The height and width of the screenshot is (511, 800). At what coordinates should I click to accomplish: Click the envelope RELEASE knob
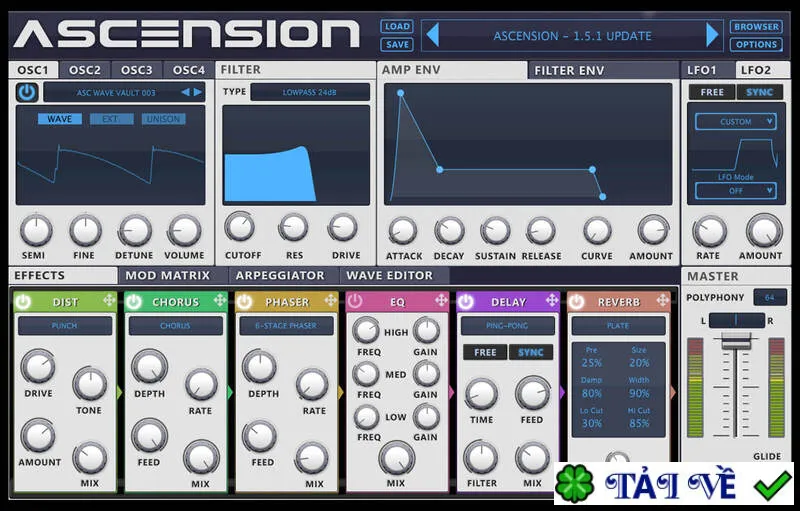tap(541, 231)
